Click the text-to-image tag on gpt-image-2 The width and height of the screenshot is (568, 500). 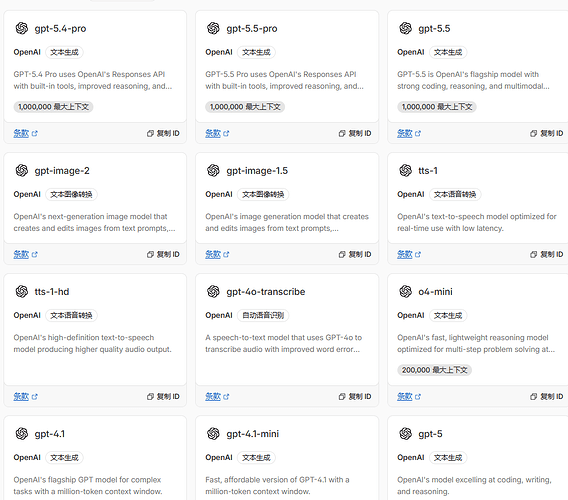(71, 194)
